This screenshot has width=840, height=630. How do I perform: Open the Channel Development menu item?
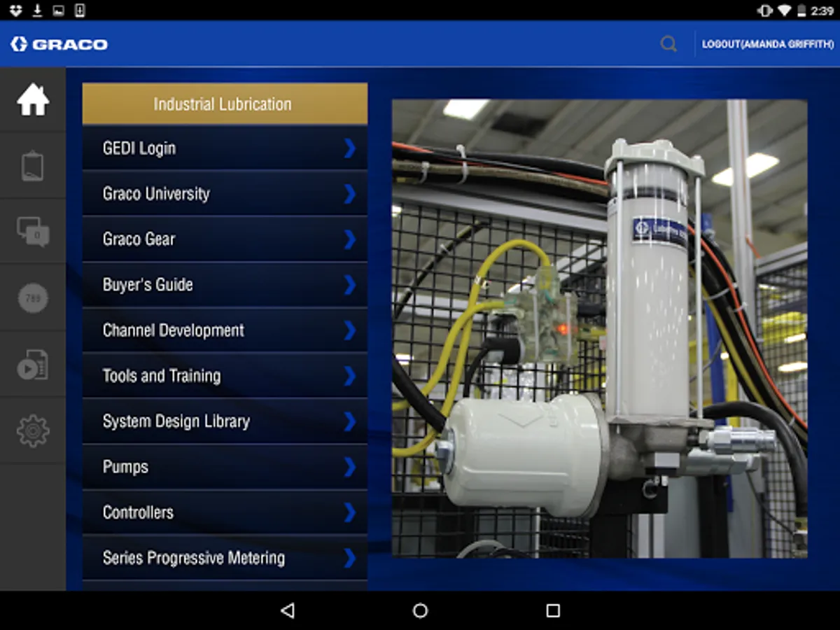[x=225, y=330]
